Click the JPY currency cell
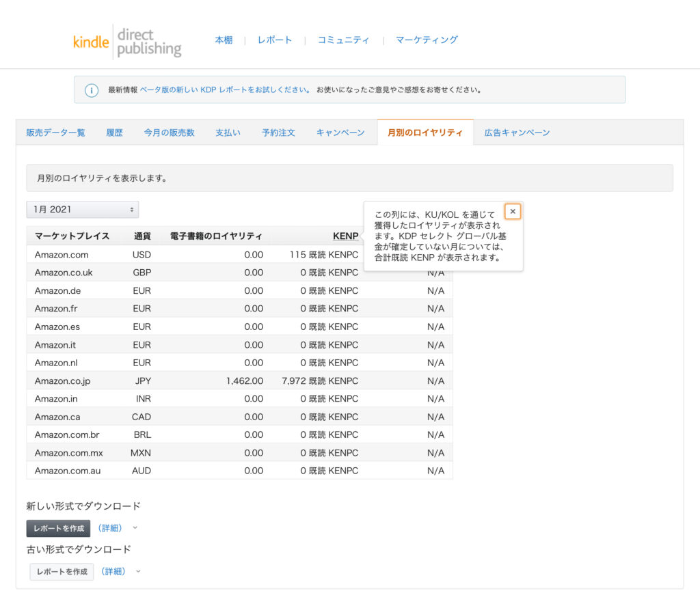Screen dimensions: 700x595 [144, 381]
